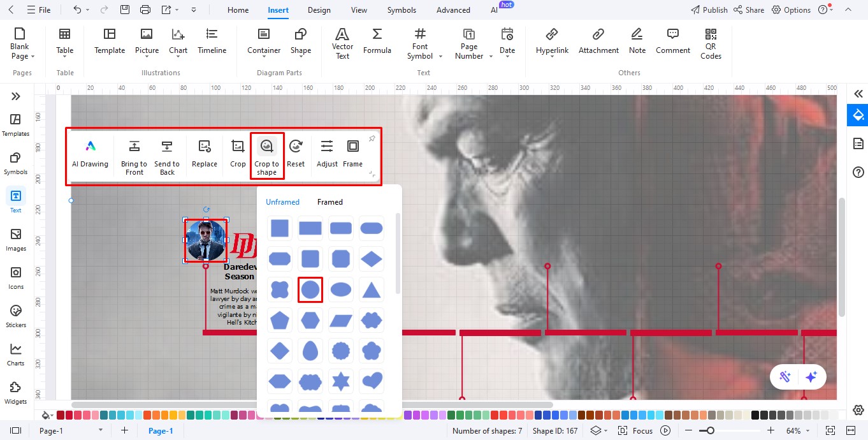Select the Unframed shapes tab
The width and height of the screenshot is (868, 440).
point(282,202)
